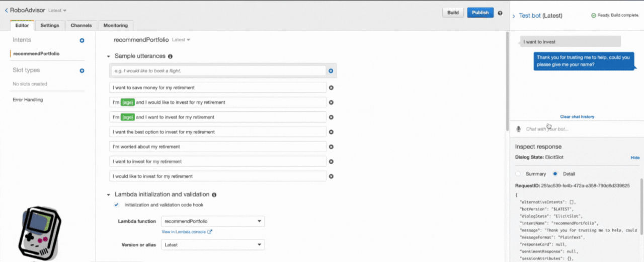Click the 'Ready. Build complete.' status
The image size is (644, 262).
tap(615, 16)
